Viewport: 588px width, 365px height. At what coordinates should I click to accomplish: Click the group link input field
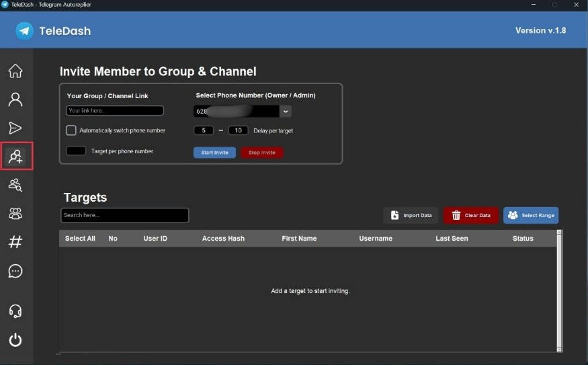tap(115, 111)
